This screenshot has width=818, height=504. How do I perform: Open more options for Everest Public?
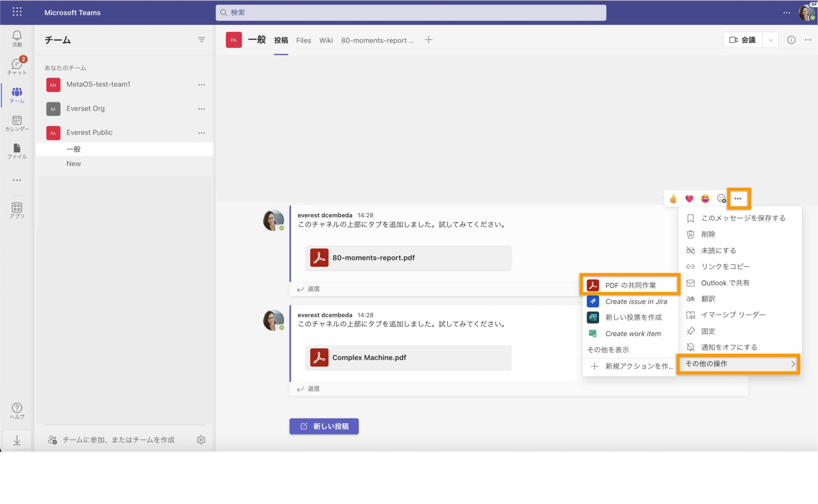[202, 133]
